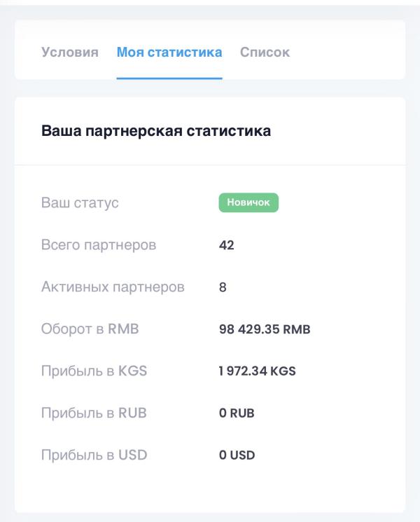The image size is (420, 522).
Task: Open the Список tab
Action: pyautogui.click(x=265, y=53)
